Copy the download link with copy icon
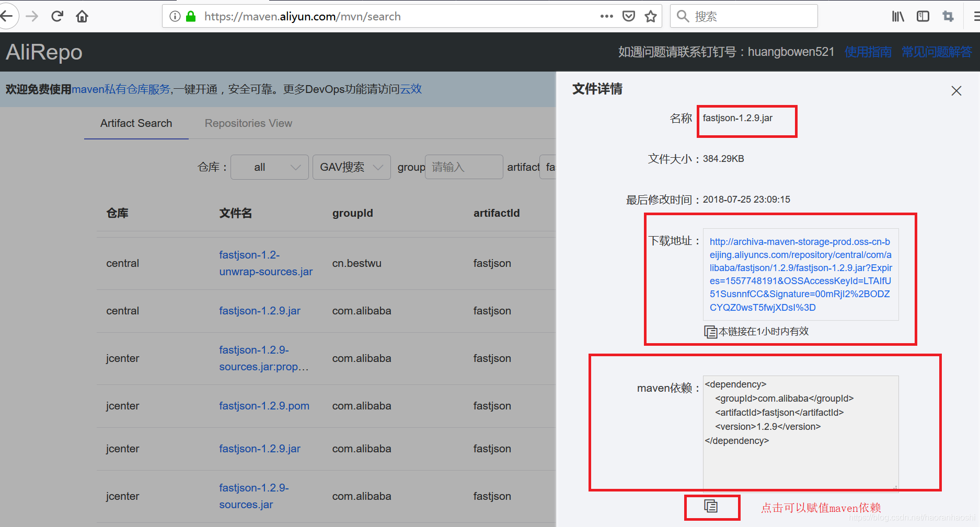This screenshot has height=527, width=980. click(x=711, y=332)
